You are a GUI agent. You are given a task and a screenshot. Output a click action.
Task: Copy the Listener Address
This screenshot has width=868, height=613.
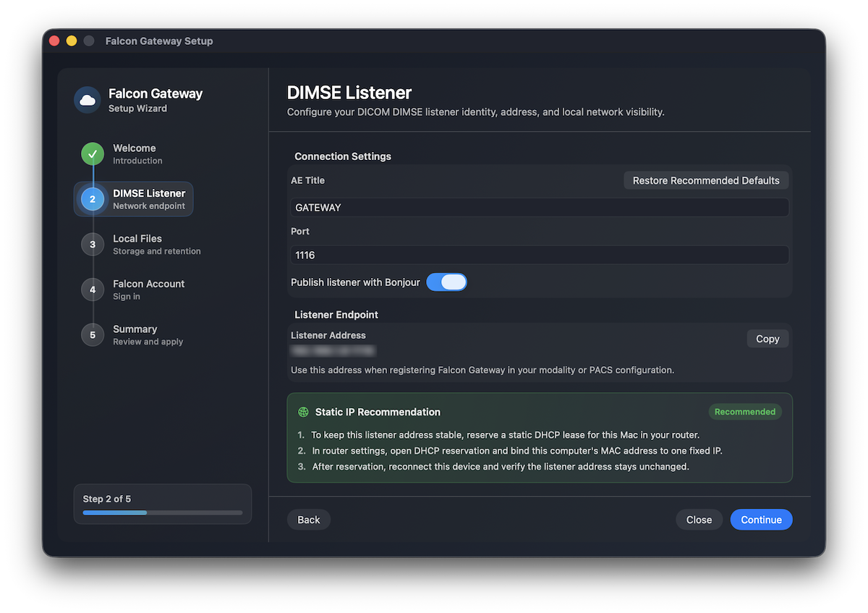coord(767,338)
